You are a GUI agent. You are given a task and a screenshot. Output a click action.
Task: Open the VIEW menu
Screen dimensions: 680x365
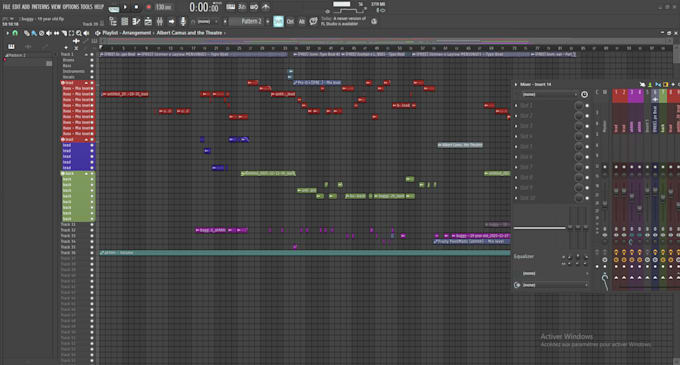[56, 7]
